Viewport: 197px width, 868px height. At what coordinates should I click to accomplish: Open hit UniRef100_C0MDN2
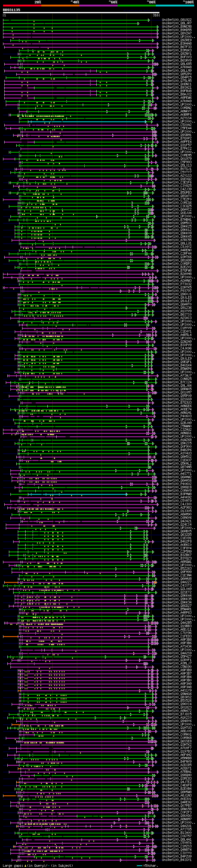pyautogui.click(x=177, y=108)
